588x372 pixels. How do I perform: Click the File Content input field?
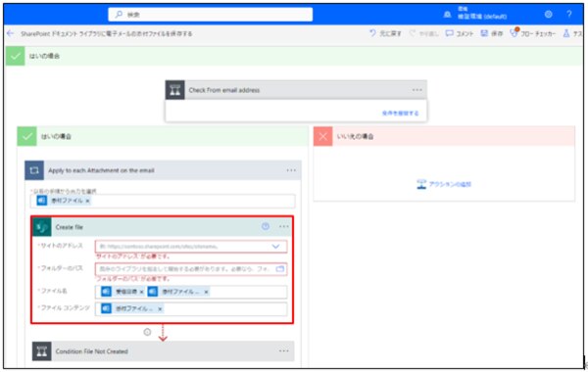(191, 309)
